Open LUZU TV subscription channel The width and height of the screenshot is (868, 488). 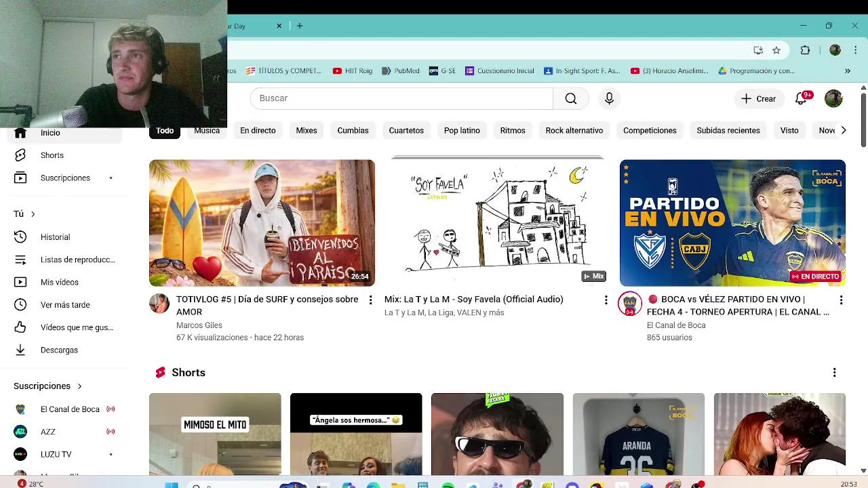[64, 454]
